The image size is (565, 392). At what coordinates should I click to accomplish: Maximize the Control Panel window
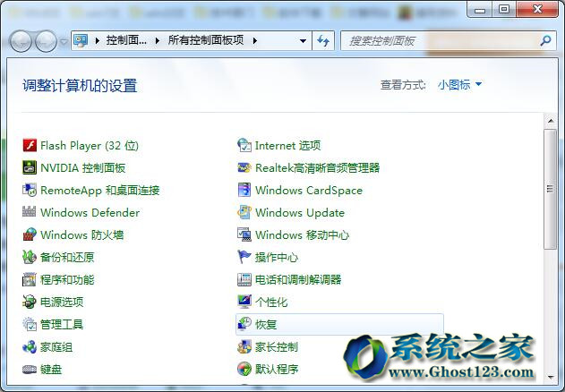point(504,9)
